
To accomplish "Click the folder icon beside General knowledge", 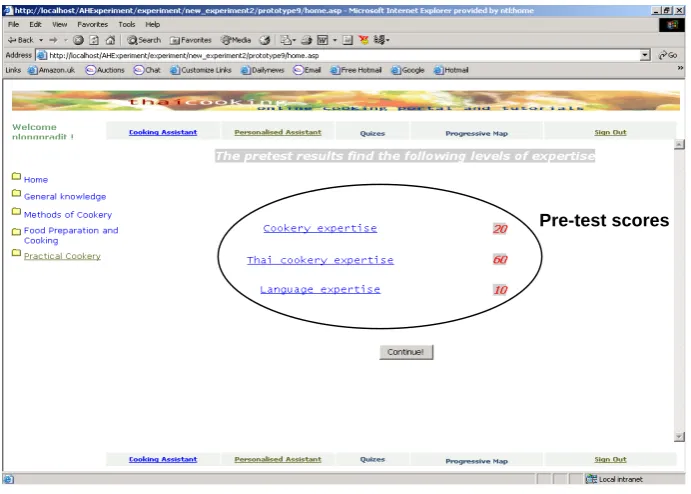I will click(16, 193).
